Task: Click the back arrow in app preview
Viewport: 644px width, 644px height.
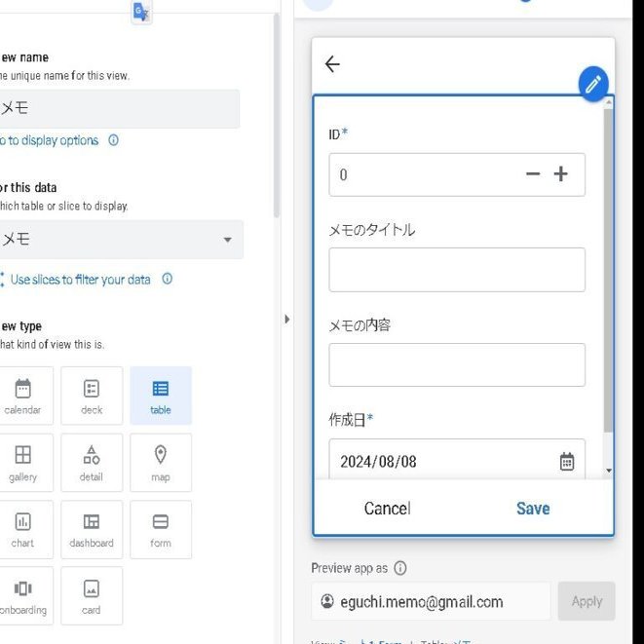Action: [332, 64]
